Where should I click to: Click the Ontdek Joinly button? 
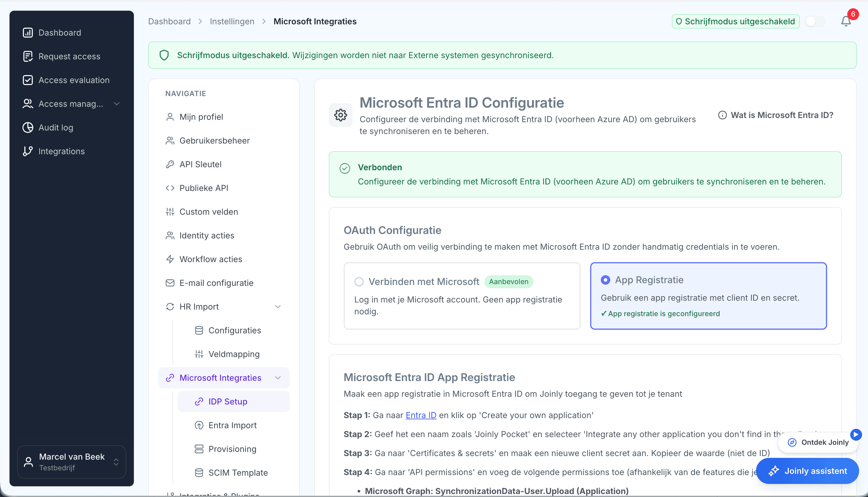818,442
